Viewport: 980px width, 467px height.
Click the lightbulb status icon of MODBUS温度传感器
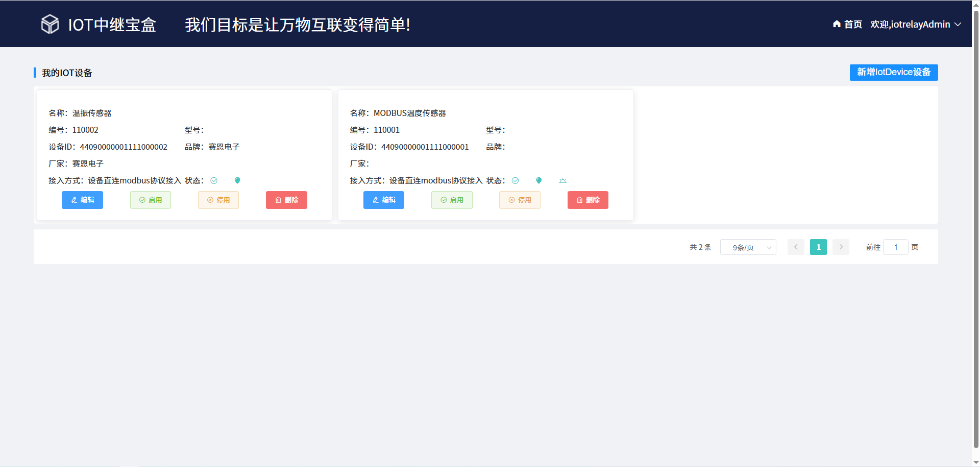(x=538, y=180)
